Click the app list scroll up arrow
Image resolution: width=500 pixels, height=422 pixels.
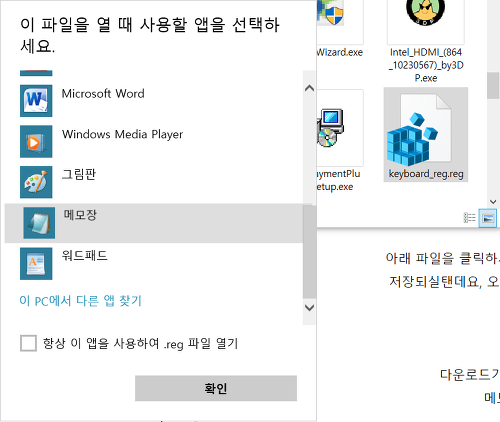[x=309, y=88]
